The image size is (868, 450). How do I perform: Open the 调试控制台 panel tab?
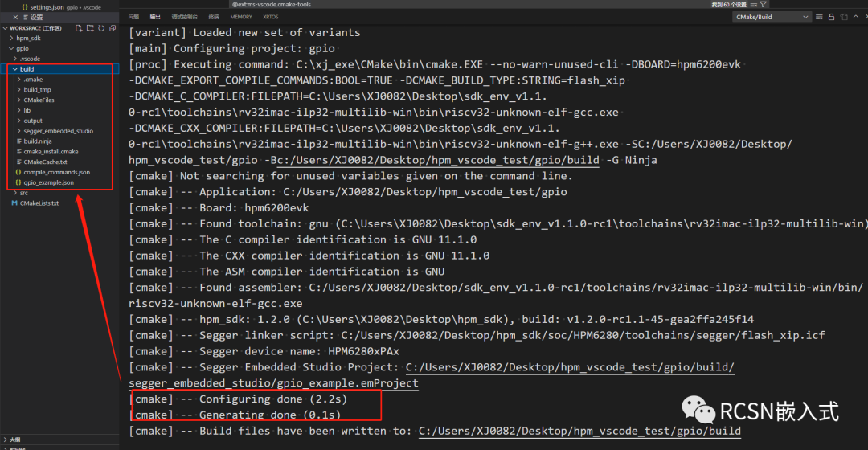pos(184,17)
